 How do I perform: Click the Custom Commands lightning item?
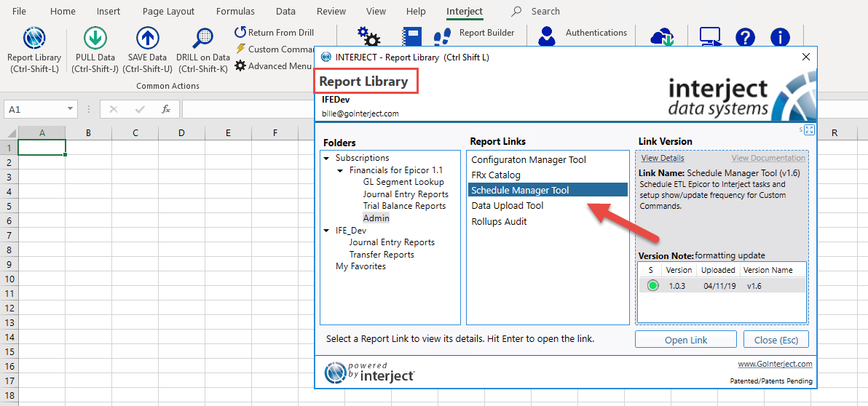[275, 49]
